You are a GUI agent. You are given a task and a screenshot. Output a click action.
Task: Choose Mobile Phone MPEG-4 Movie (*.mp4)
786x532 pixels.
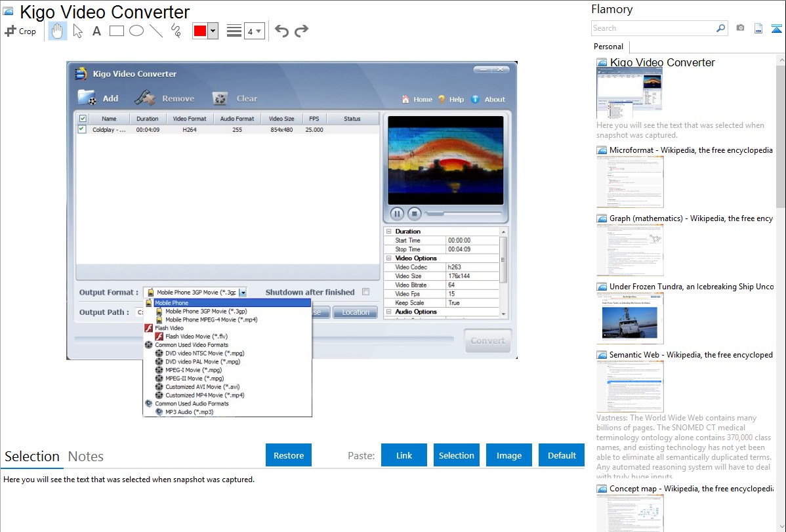[211, 319]
